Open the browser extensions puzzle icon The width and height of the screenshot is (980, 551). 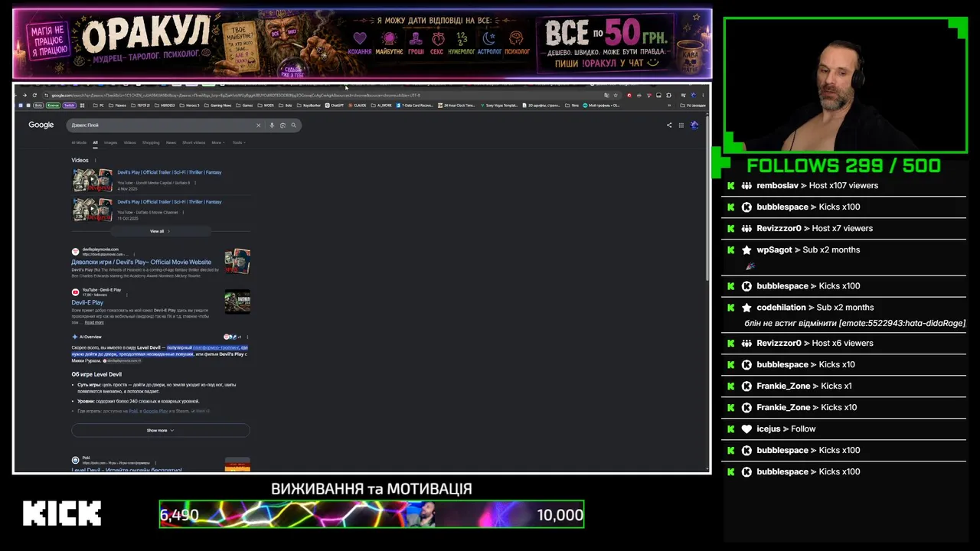click(668, 95)
